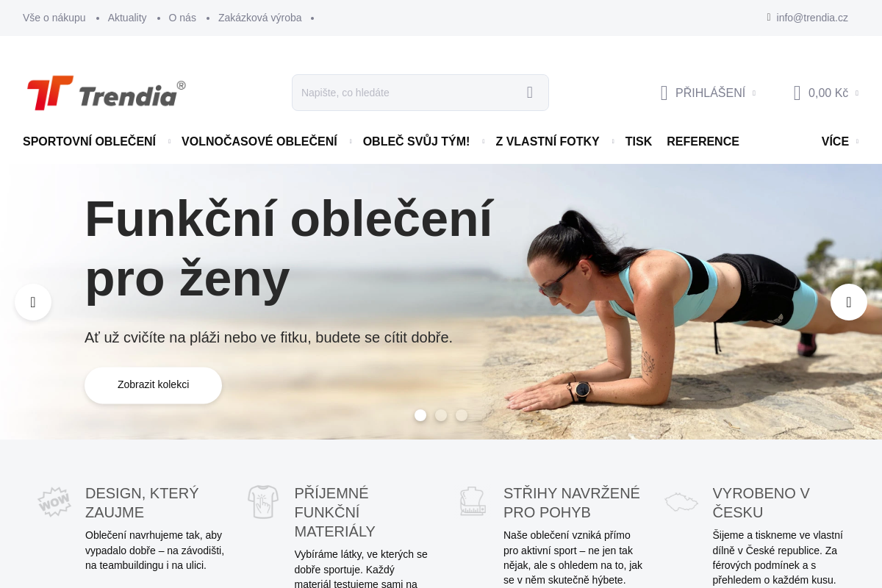This screenshot has width=882, height=588.
Task: Click the search magnifier icon
Action: [529, 93]
